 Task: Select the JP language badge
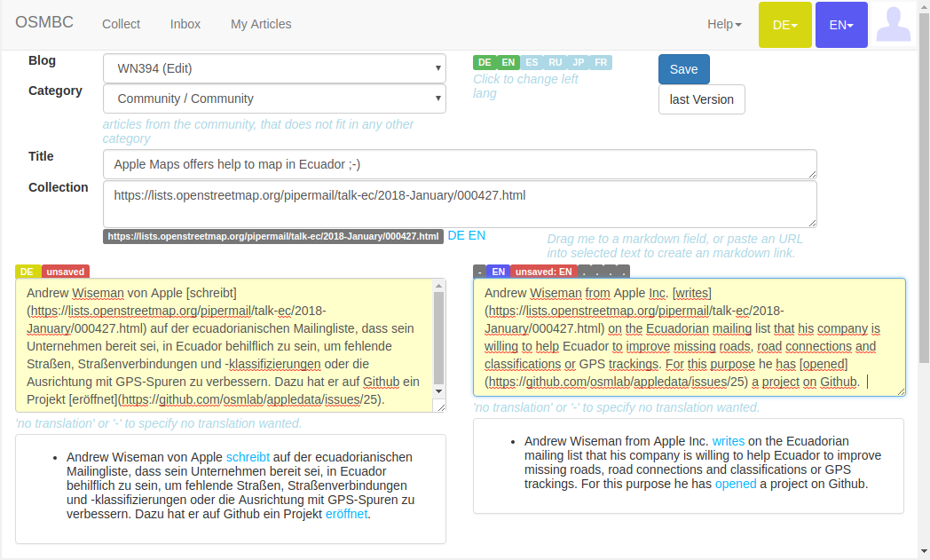(579, 62)
